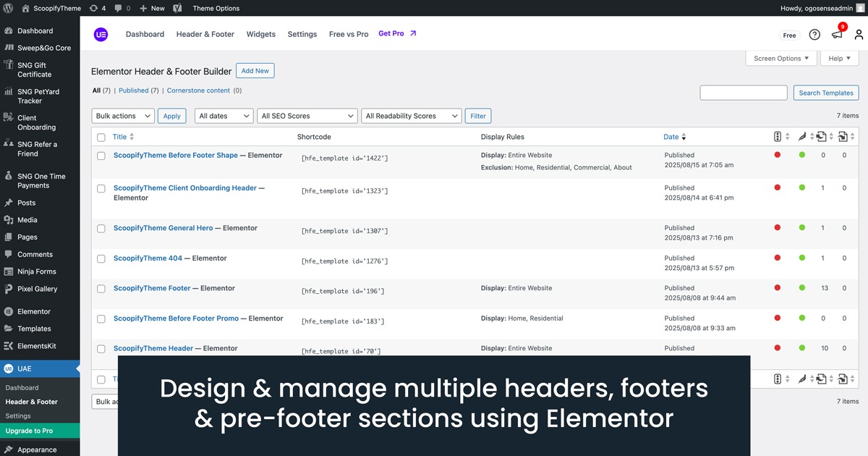Click the UAE purple logo in header
This screenshot has width=868, height=456.
(101, 34)
